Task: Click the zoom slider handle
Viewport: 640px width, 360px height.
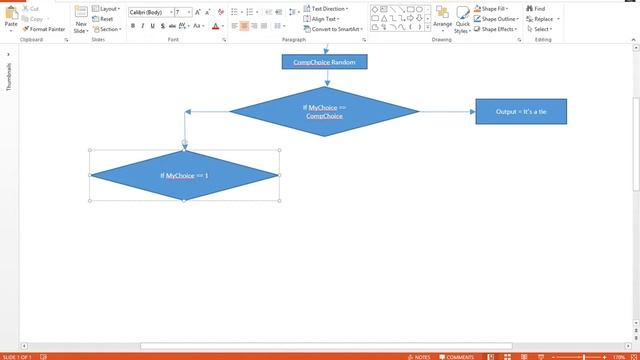Action: pos(584,357)
